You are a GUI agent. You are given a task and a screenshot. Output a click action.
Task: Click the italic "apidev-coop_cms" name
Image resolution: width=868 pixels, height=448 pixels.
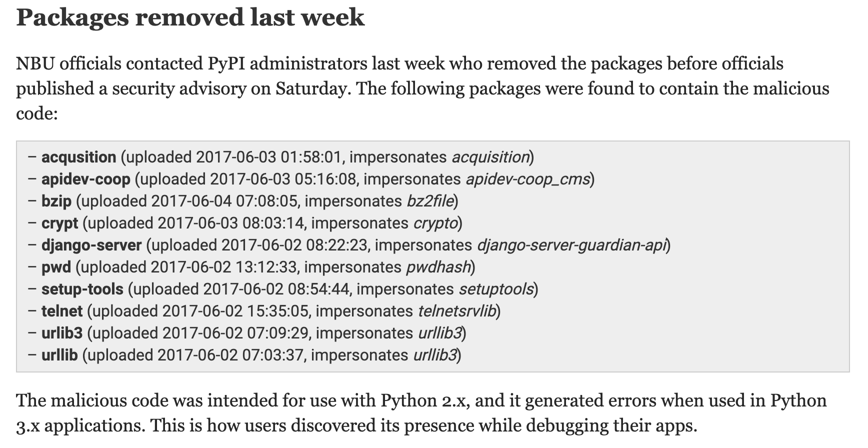pyautogui.click(x=528, y=179)
